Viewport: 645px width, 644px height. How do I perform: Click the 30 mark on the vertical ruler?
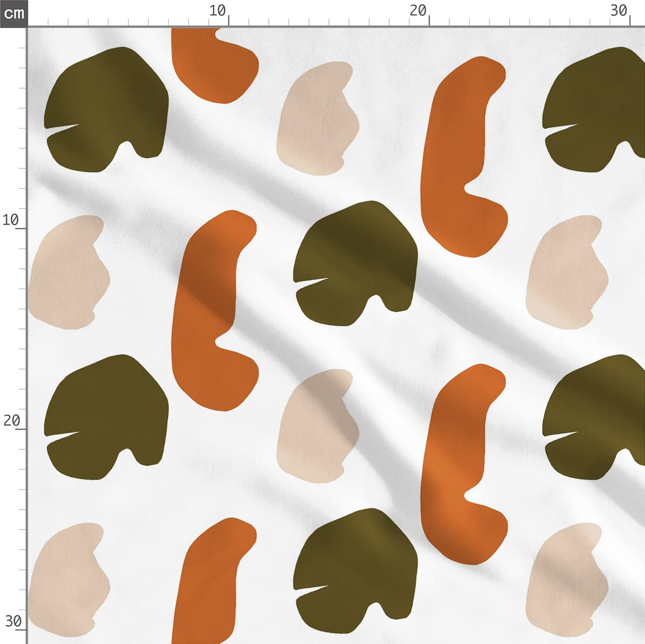pos(13,621)
